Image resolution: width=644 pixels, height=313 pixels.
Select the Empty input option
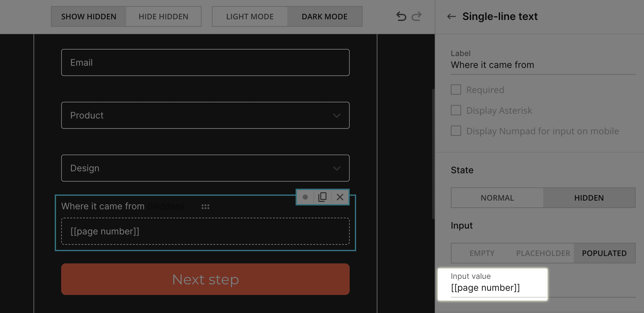[x=482, y=253]
